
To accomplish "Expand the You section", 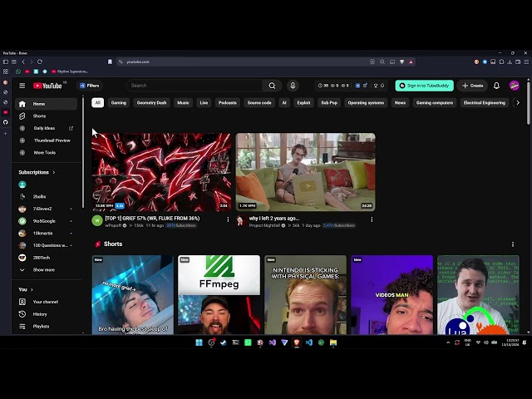I will pyautogui.click(x=26, y=290).
